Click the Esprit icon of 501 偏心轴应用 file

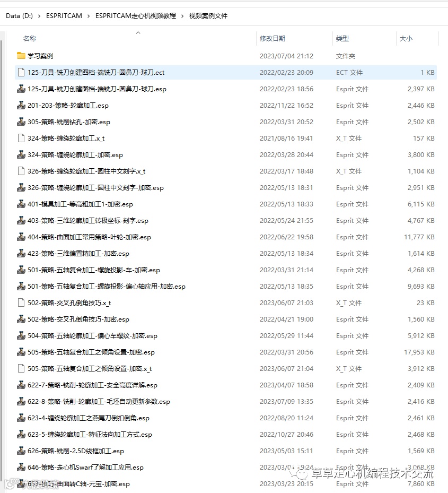coord(21,287)
